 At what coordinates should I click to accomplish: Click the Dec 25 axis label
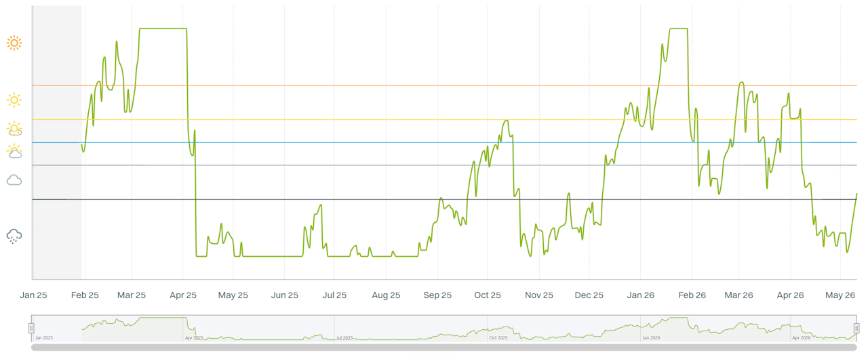click(589, 295)
